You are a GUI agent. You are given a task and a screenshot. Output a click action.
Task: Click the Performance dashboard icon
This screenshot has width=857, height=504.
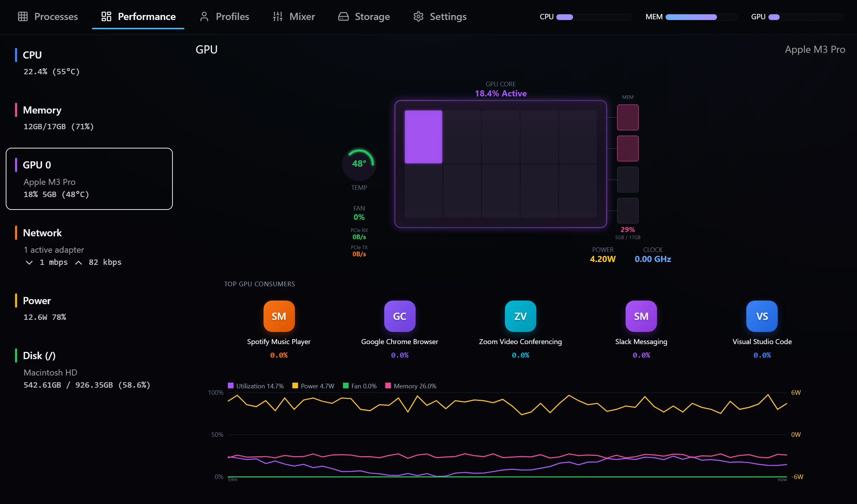(x=106, y=16)
